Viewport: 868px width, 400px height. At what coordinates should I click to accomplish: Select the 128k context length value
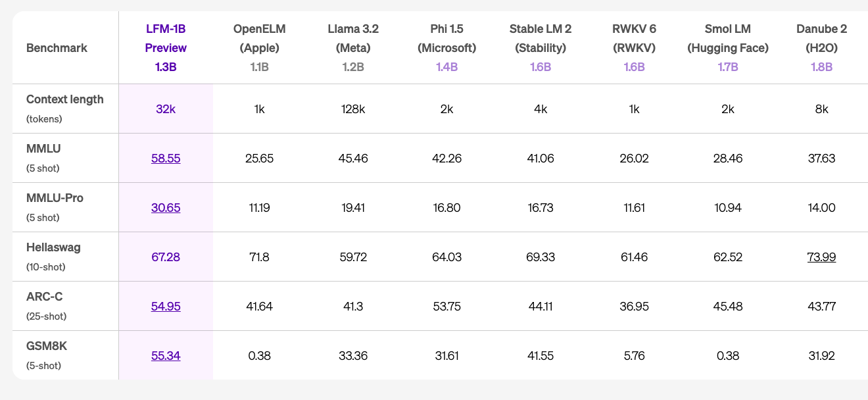point(353,109)
